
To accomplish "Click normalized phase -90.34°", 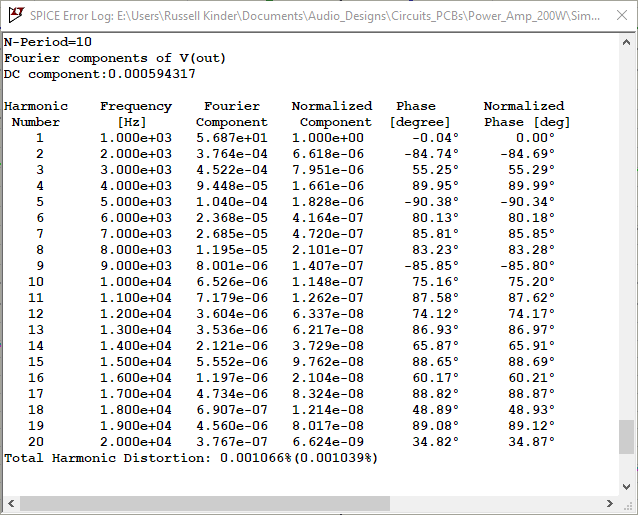I will pyautogui.click(x=527, y=202).
